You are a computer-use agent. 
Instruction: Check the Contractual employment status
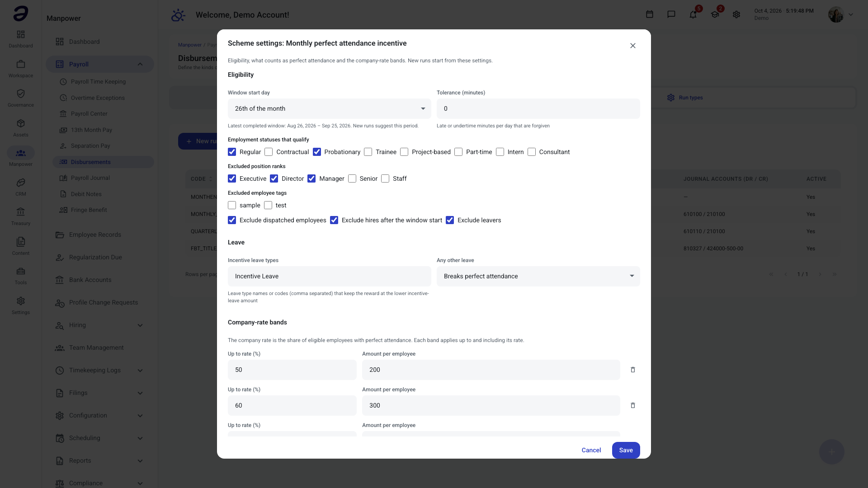pos(269,152)
